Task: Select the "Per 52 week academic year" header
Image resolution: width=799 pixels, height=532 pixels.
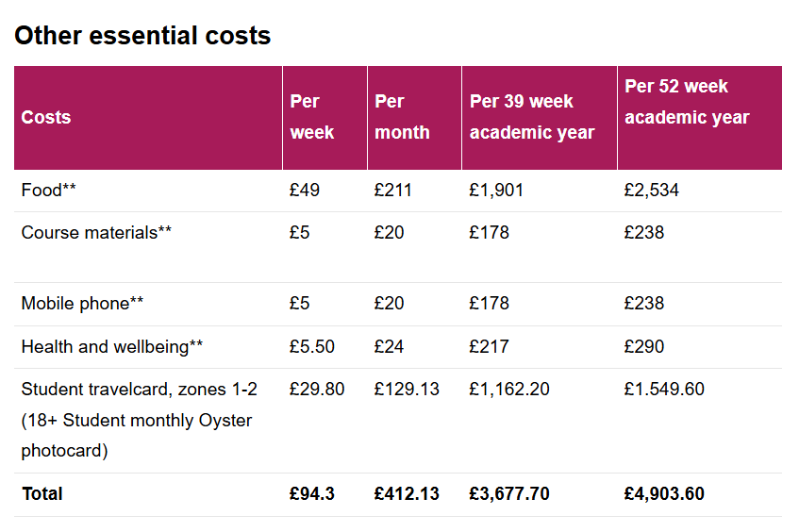Action: pos(687,102)
